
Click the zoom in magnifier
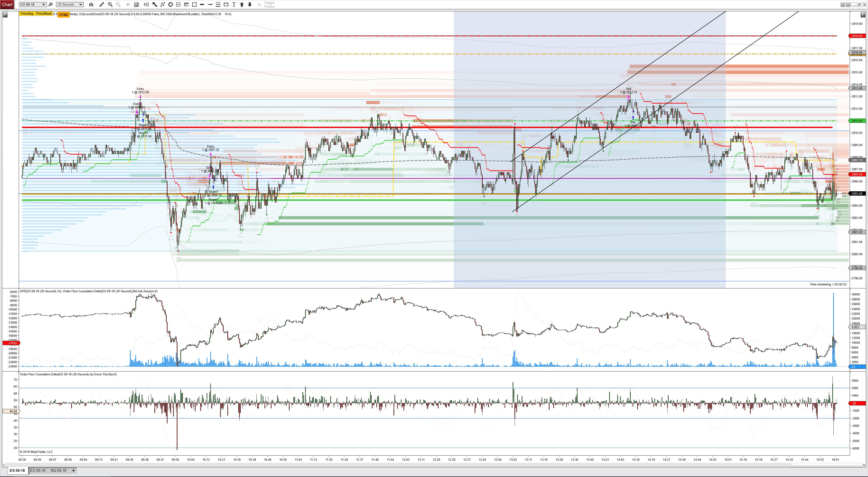(110, 4)
